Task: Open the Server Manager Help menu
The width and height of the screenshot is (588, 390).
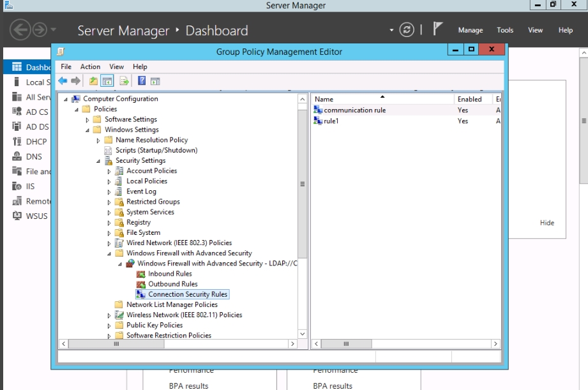Action: (x=565, y=30)
